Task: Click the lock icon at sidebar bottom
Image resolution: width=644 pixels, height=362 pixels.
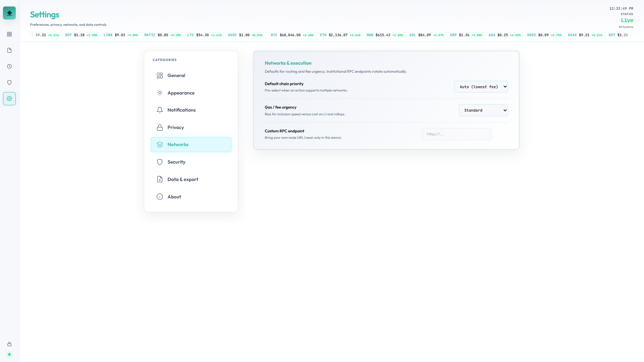Action: coord(9,344)
